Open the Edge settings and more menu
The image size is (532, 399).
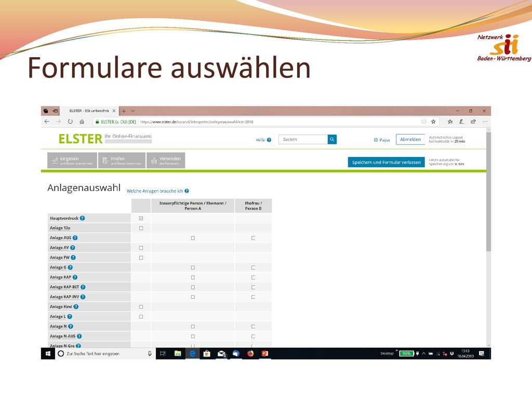pyautogui.click(x=485, y=122)
